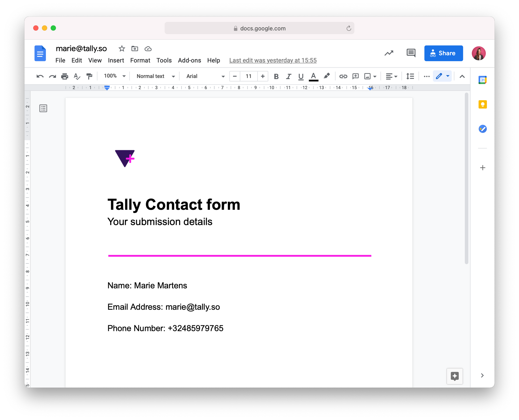Screen dimensions: 519x420
Task: Print the document via printer icon
Action: tap(65, 76)
